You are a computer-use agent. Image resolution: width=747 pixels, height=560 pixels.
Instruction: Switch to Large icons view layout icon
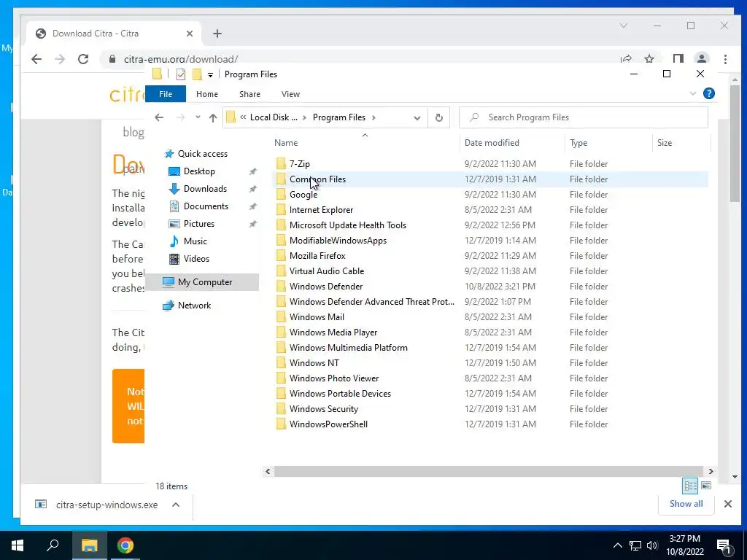[706, 486]
